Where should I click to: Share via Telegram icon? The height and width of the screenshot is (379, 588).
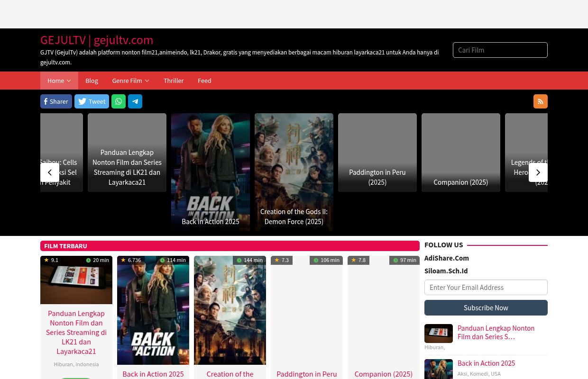(x=135, y=101)
